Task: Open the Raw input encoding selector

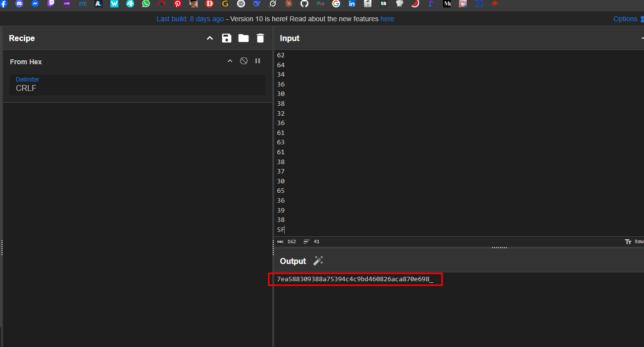Action: coord(635,242)
